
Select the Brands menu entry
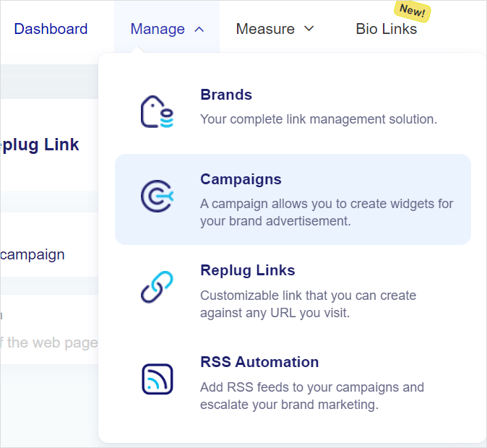point(293,107)
